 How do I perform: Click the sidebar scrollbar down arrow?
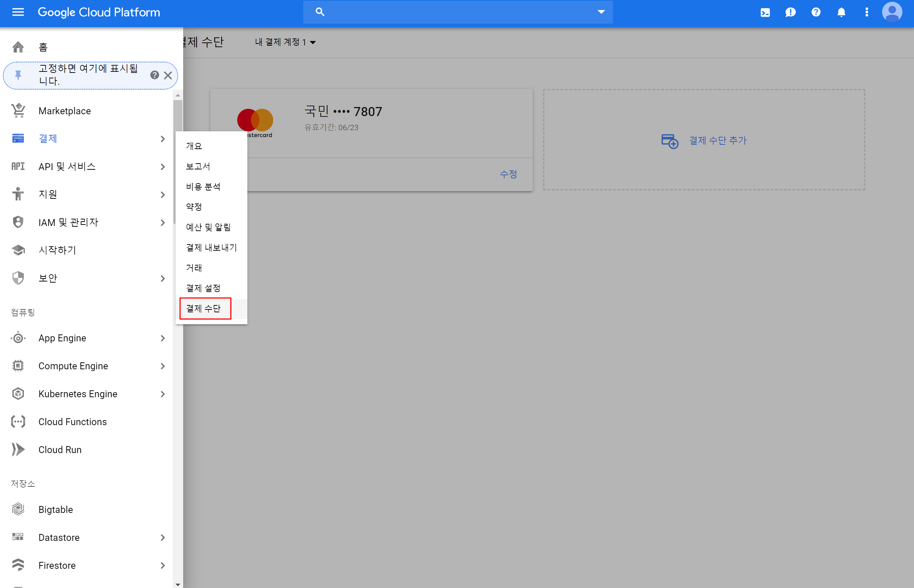coord(177,584)
